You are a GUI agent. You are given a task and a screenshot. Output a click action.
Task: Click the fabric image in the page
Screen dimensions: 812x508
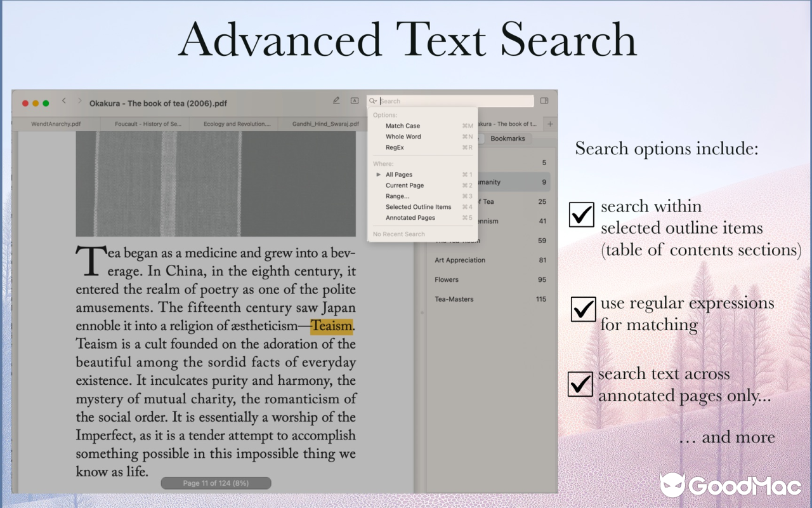(x=216, y=184)
